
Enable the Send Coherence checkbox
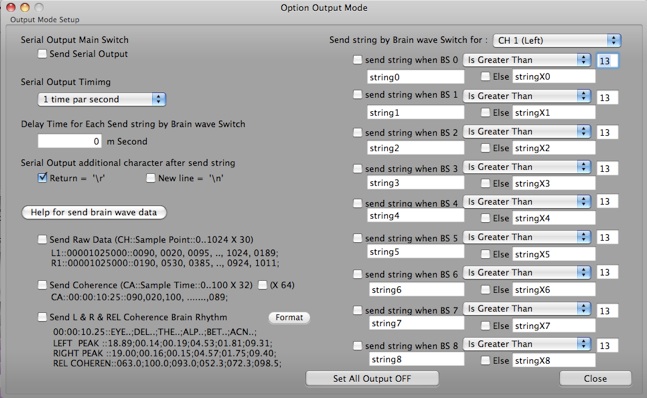42,285
